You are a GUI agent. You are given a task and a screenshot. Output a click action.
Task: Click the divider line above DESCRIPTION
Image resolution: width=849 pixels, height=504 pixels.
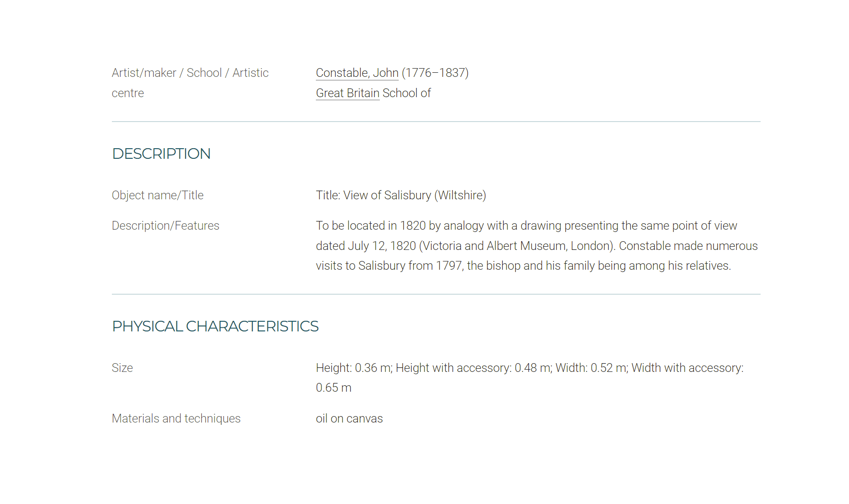click(x=436, y=122)
